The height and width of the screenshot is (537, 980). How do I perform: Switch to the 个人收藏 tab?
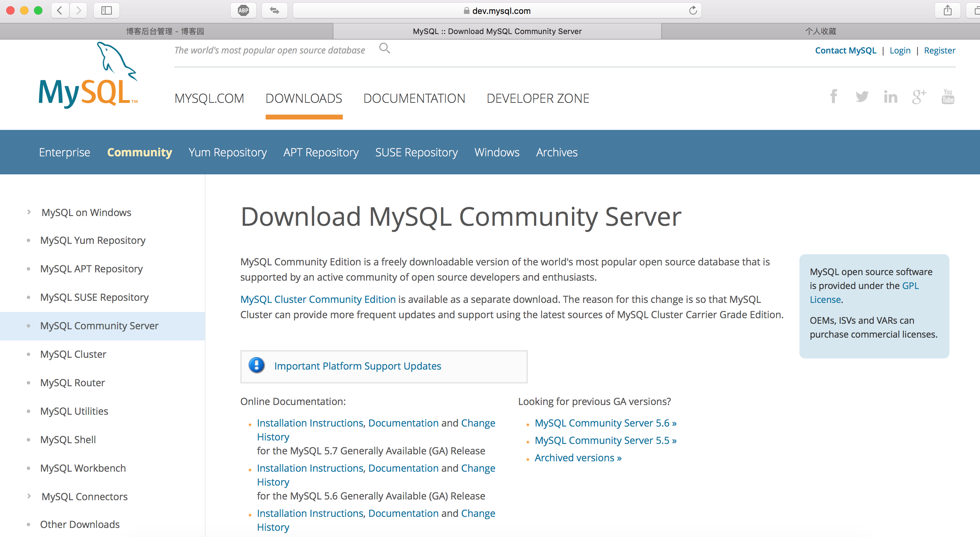(821, 31)
